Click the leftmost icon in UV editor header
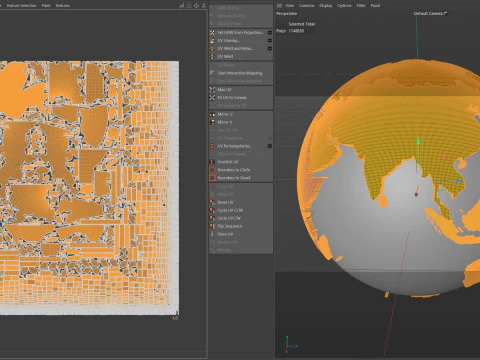 (182, 5)
